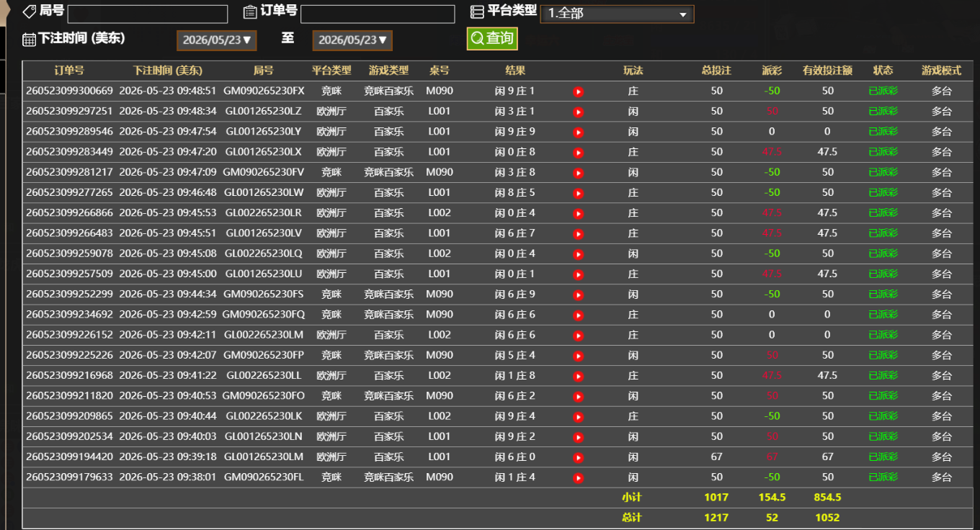Play replay for order 260523099179633
The image size is (980, 530).
[x=578, y=477]
